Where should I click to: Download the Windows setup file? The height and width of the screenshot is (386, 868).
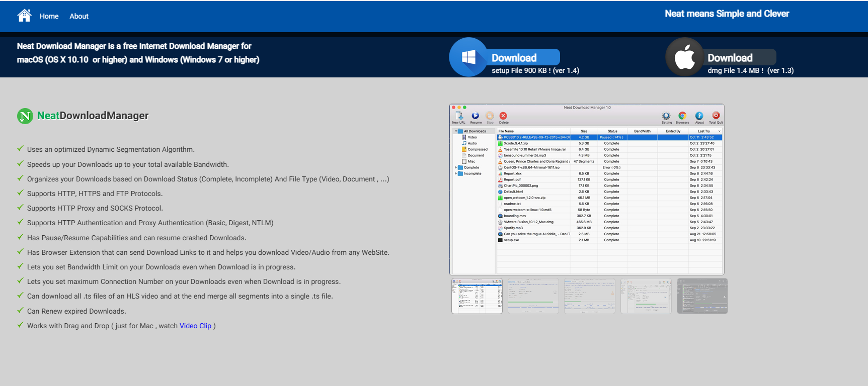(x=514, y=58)
